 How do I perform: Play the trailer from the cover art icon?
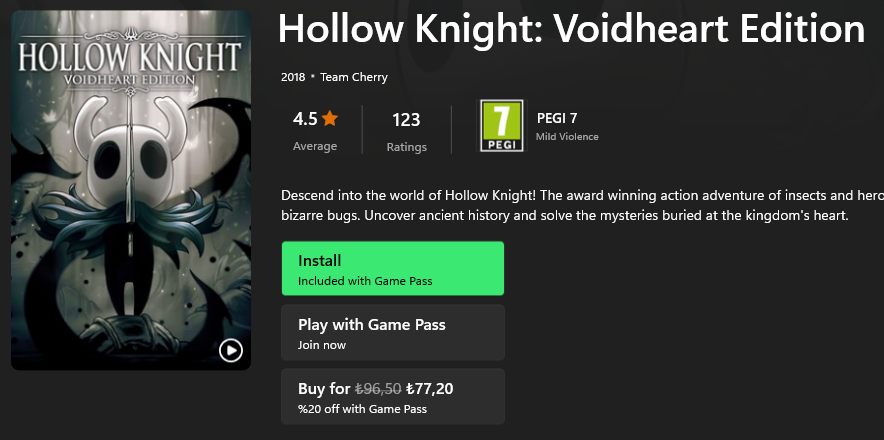pos(230,350)
